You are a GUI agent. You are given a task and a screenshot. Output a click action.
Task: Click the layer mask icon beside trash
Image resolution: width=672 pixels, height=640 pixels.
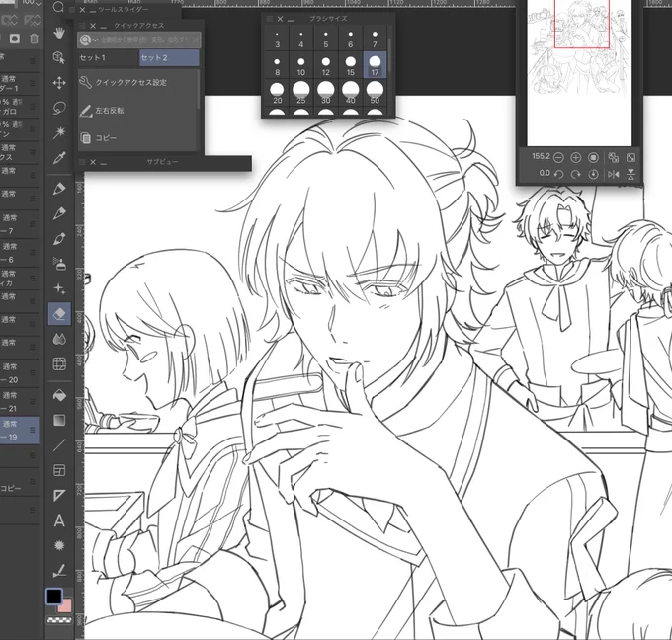coord(15,39)
